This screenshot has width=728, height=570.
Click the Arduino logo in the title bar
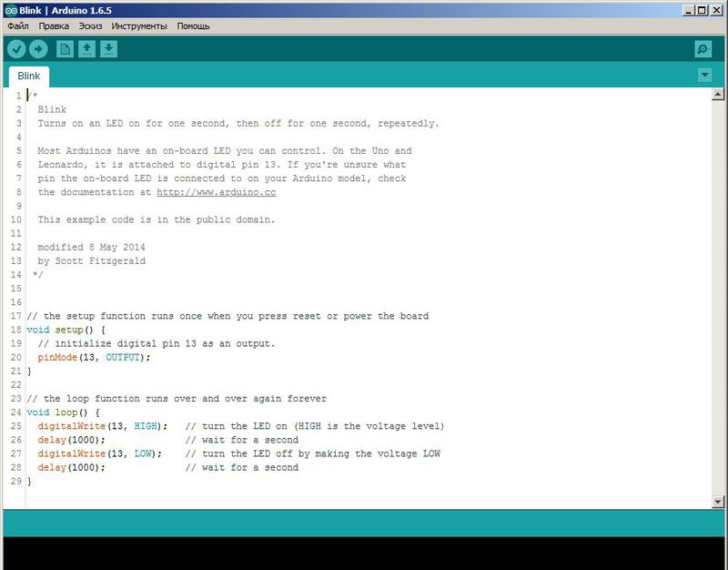(x=11, y=10)
